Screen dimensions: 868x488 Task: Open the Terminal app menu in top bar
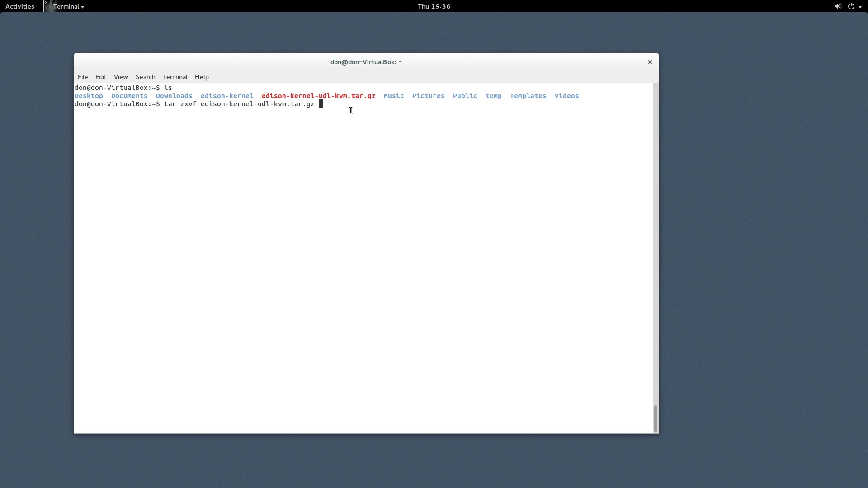68,6
